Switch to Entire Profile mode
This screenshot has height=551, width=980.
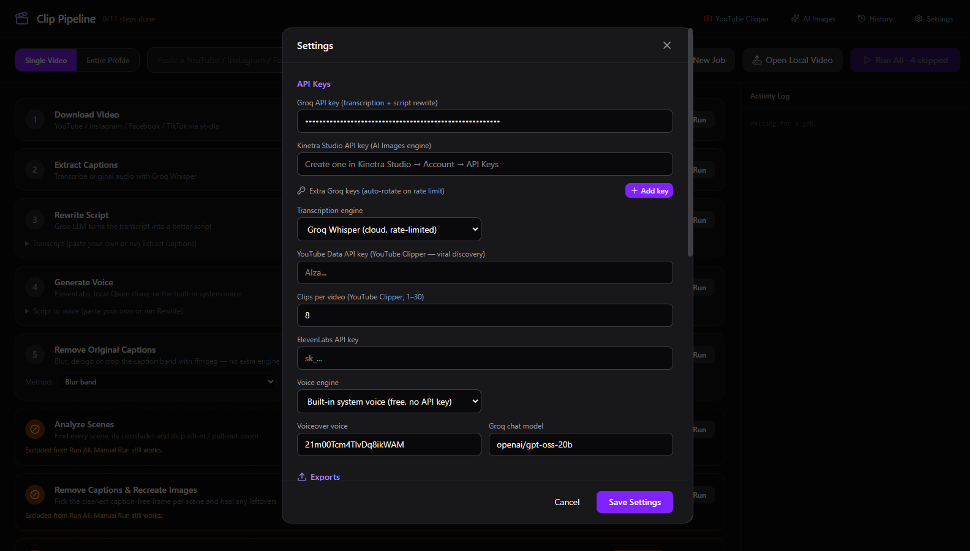[108, 60]
